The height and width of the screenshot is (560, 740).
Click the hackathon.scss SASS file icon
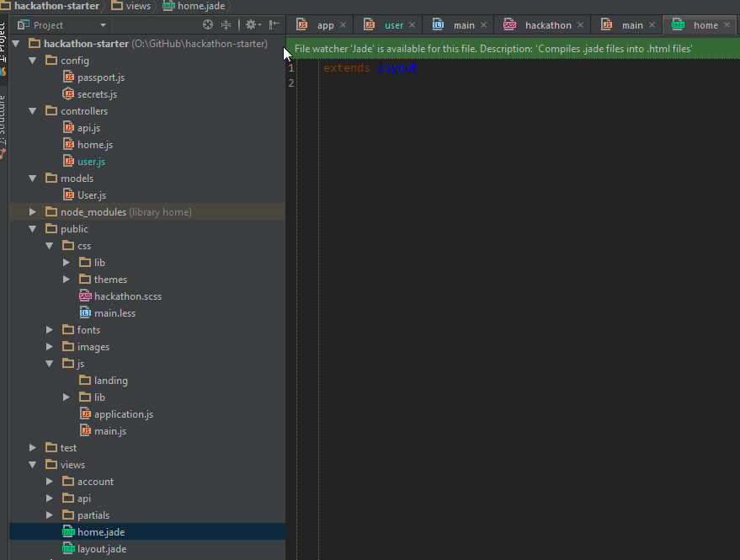[x=85, y=296]
